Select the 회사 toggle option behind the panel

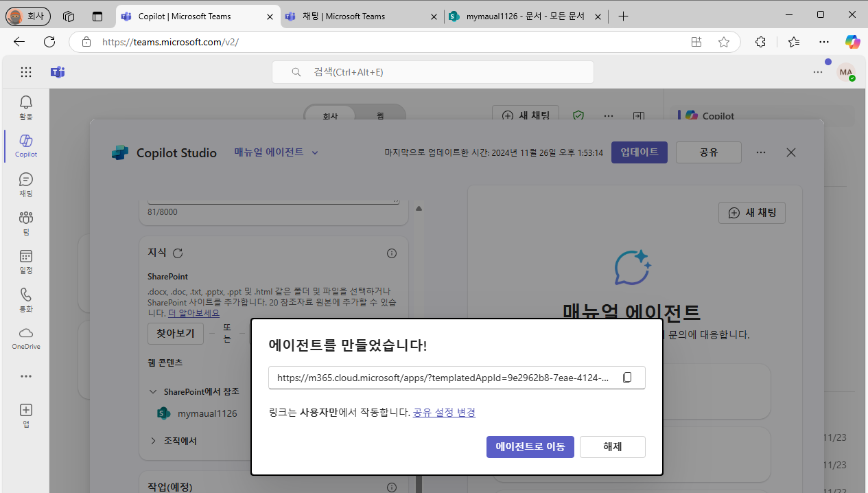point(330,116)
